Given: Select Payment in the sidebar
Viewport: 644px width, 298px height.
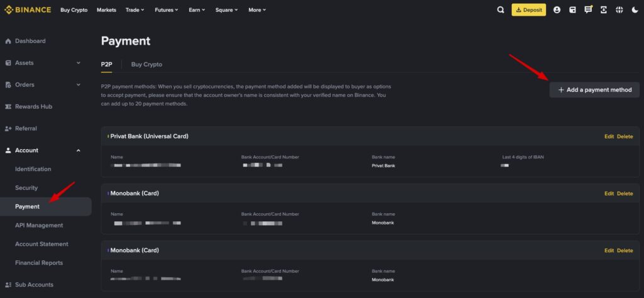Looking at the screenshot, I should (x=45, y=206).
